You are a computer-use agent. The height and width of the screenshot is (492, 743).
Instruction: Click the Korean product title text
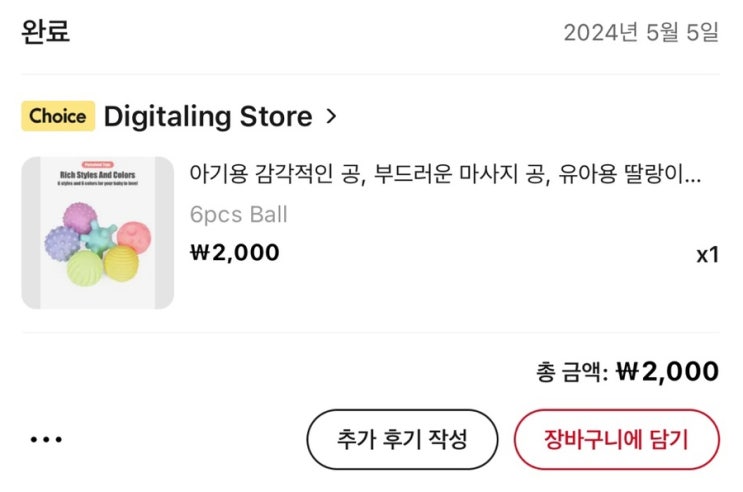point(445,176)
